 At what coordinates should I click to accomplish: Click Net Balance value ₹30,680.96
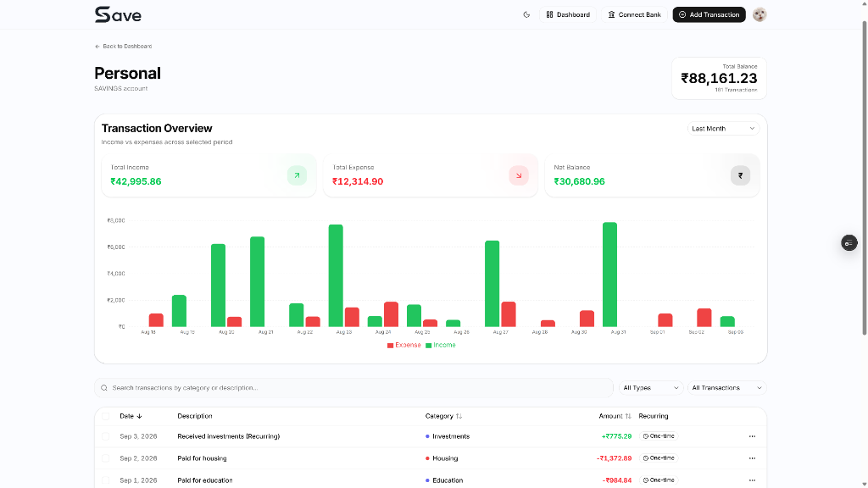(x=580, y=181)
